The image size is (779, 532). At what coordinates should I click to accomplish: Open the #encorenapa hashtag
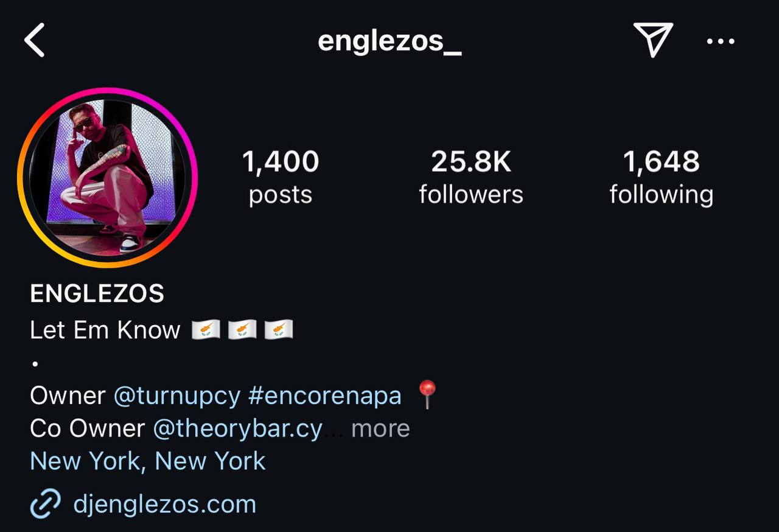325,396
